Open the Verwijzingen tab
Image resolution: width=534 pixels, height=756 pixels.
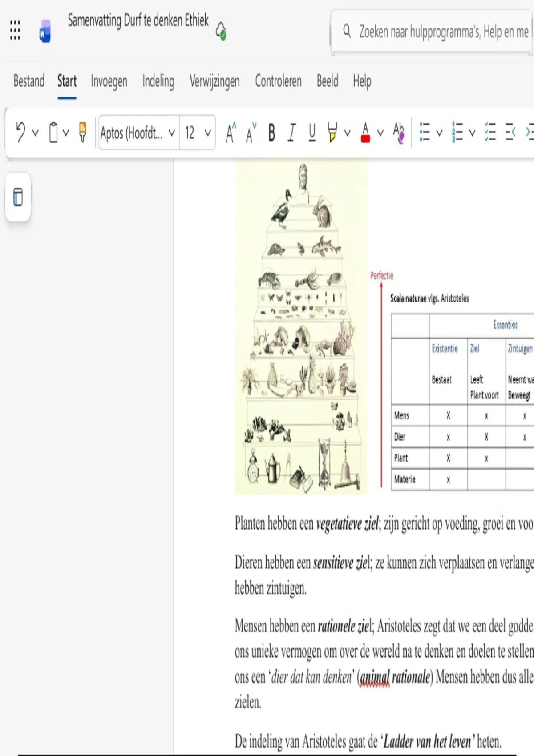(214, 81)
